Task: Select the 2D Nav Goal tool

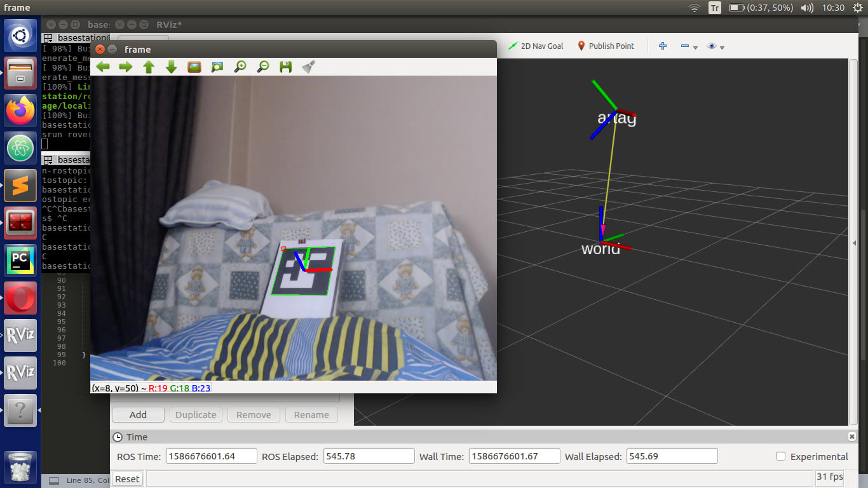Action: pyautogui.click(x=536, y=46)
